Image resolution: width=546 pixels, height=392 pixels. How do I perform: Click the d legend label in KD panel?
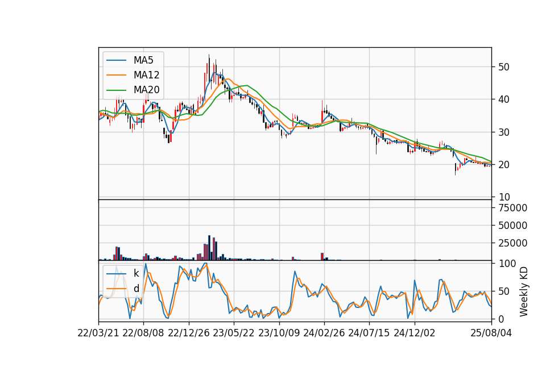pyautogui.click(x=136, y=289)
